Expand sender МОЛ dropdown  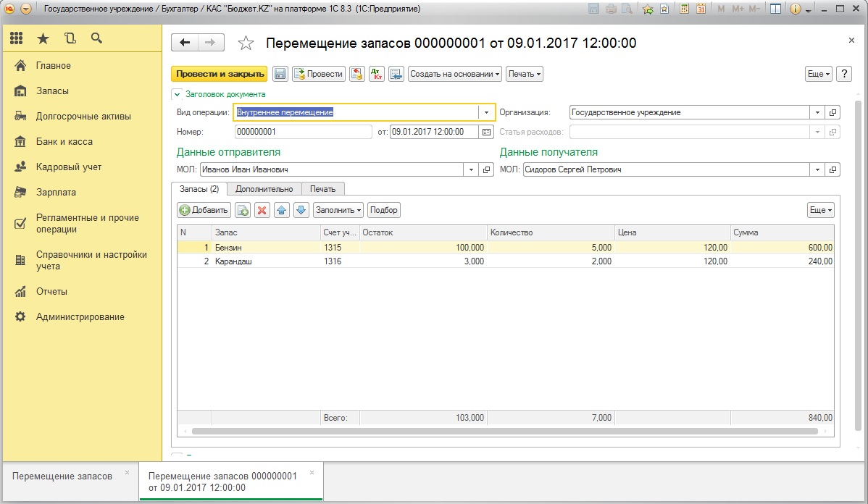point(471,170)
